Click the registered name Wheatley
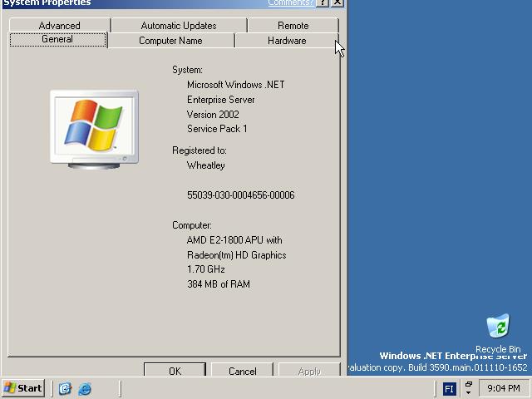 (x=205, y=165)
